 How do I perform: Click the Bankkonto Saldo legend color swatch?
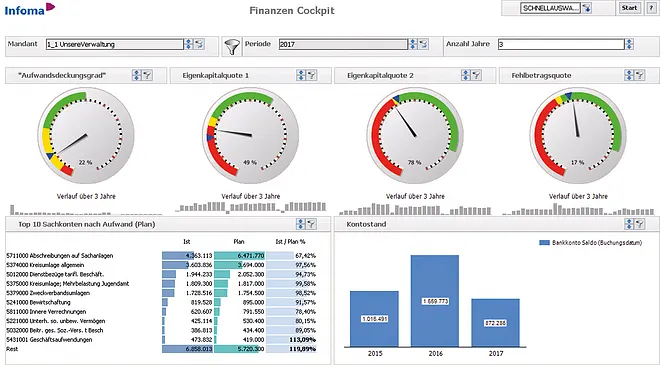click(544, 243)
